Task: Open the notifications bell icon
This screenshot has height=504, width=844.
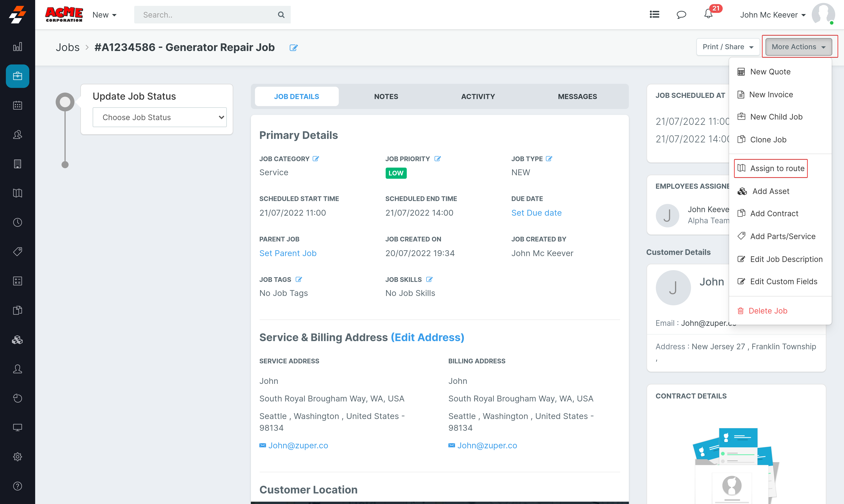Action: (x=708, y=14)
